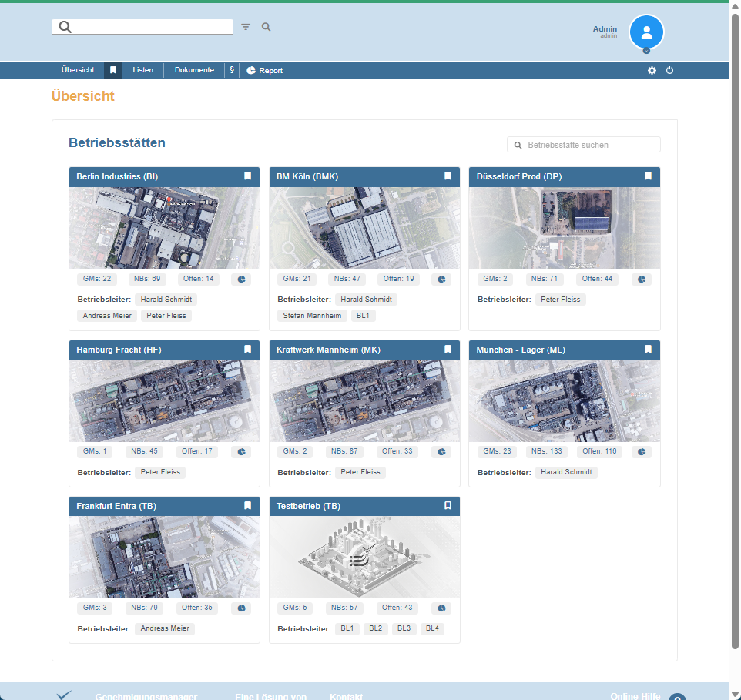Click 'Offen: 44' badge on Düsseldorf Prod

[597, 279]
